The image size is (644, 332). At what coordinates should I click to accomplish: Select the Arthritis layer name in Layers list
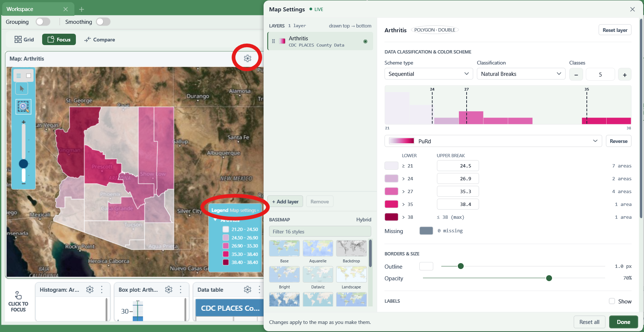(298, 38)
